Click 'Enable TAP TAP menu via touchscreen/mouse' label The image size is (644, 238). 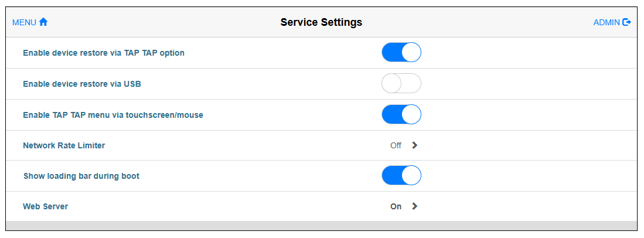(113, 115)
